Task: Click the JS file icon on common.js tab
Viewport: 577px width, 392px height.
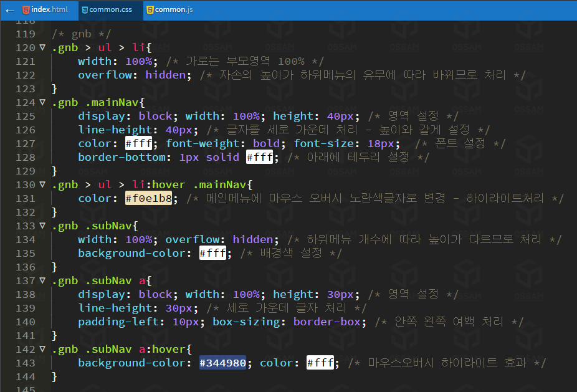Action: point(150,10)
